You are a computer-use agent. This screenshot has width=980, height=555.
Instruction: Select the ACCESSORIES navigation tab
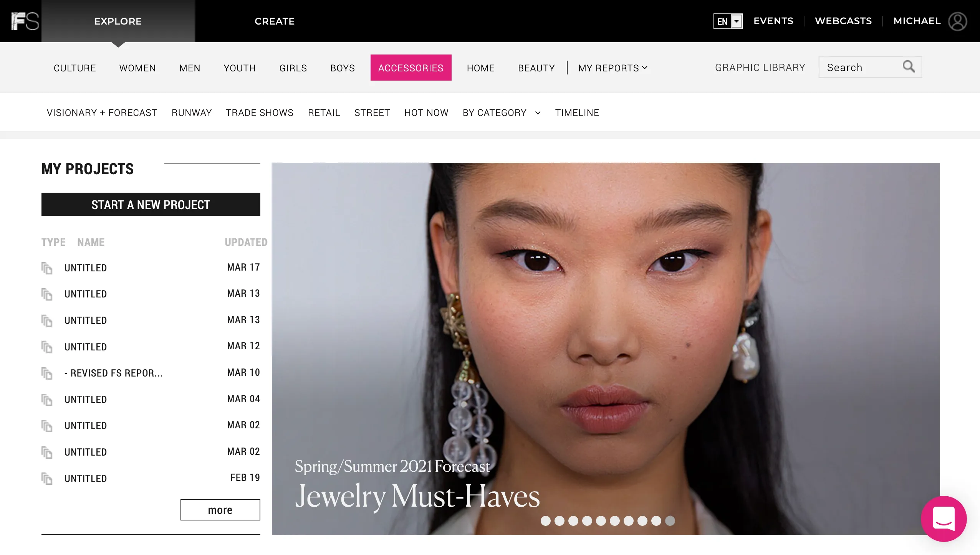tap(411, 67)
